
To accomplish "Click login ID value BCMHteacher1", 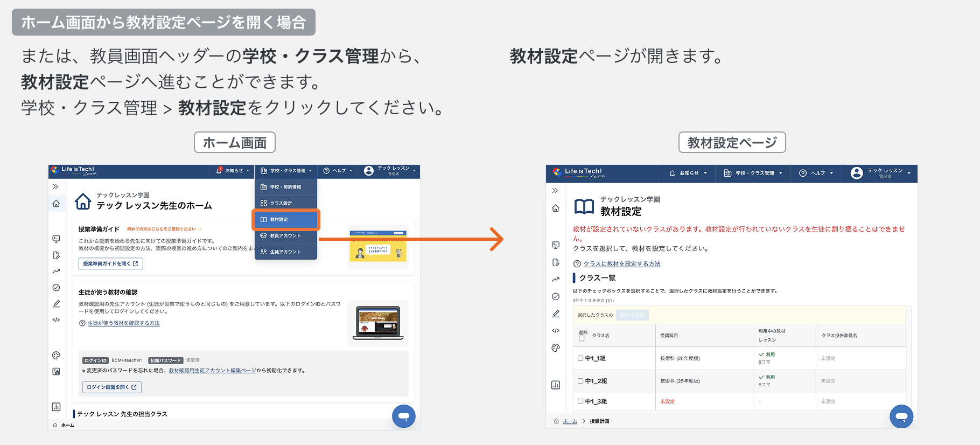I will pos(127,360).
